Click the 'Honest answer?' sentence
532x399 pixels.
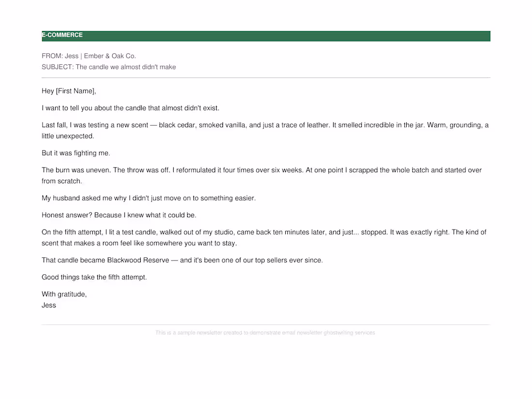click(x=67, y=215)
